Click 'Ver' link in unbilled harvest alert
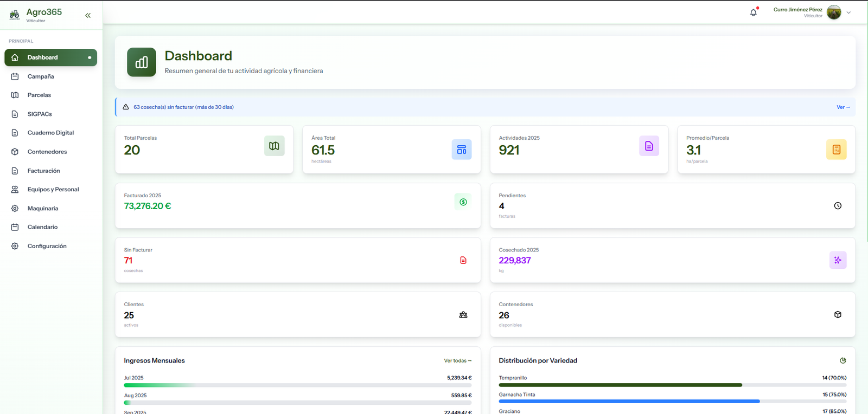The image size is (868, 414). point(843,107)
